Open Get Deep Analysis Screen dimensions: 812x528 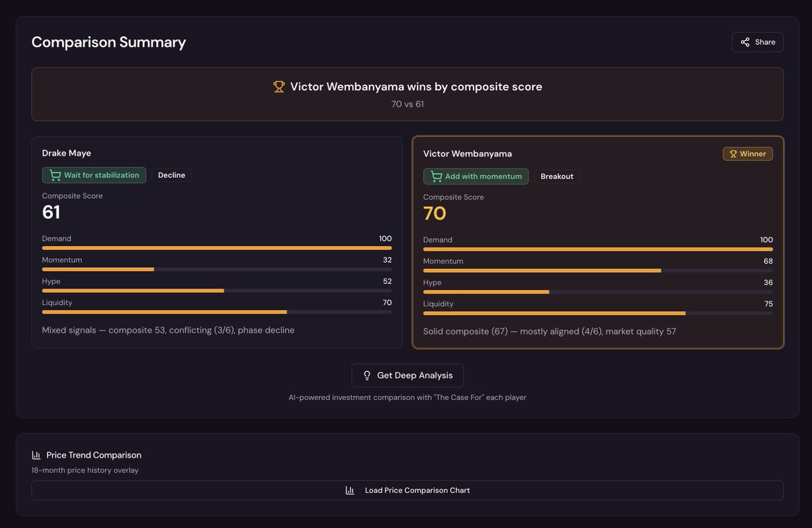(407, 375)
